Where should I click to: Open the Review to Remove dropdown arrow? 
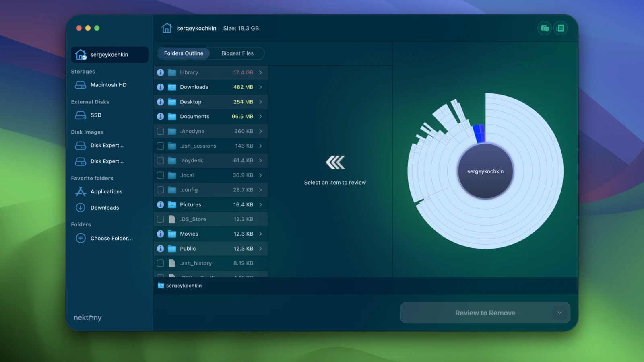(x=559, y=313)
